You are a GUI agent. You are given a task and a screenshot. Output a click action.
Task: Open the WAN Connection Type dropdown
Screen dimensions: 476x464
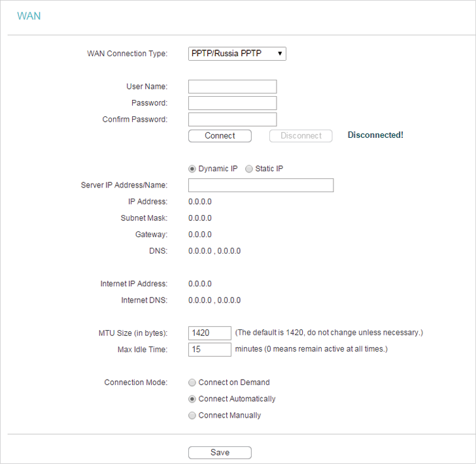[x=237, y=54]
